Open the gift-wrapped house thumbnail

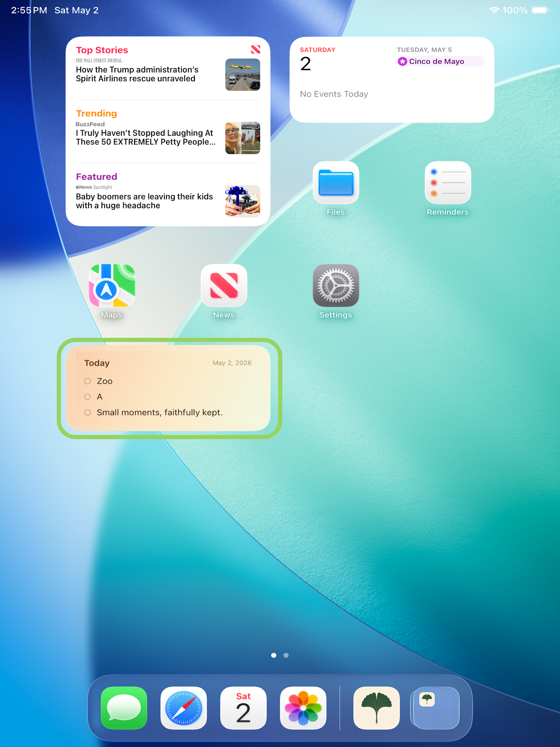tap(243, 201)
